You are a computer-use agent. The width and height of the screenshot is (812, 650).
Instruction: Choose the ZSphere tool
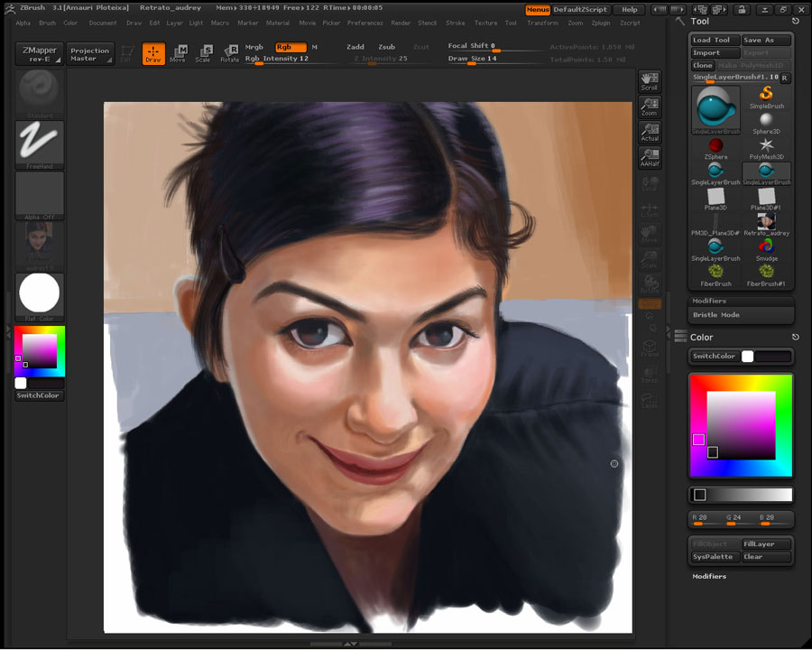715,149
